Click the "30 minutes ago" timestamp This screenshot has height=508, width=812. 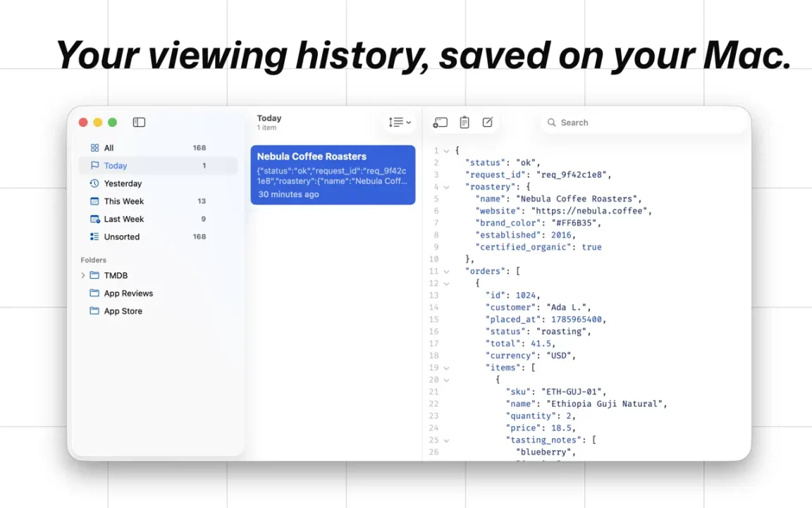(x=288, y=195)
